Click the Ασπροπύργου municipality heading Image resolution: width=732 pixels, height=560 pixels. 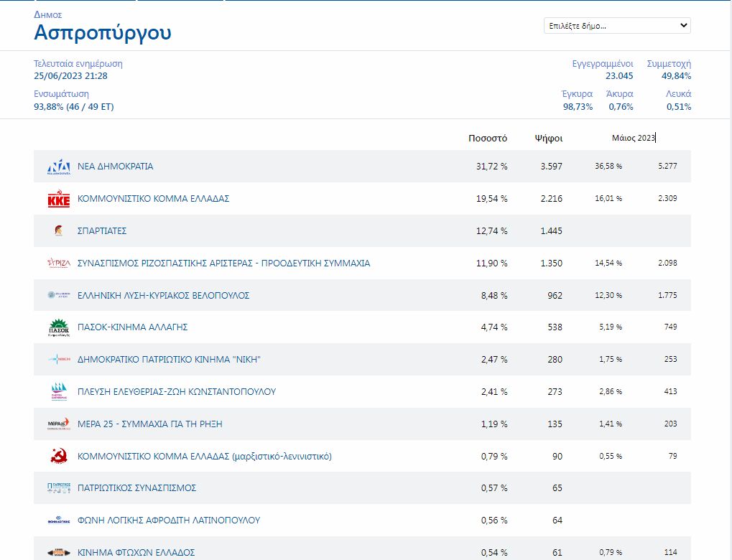point(103,33)
